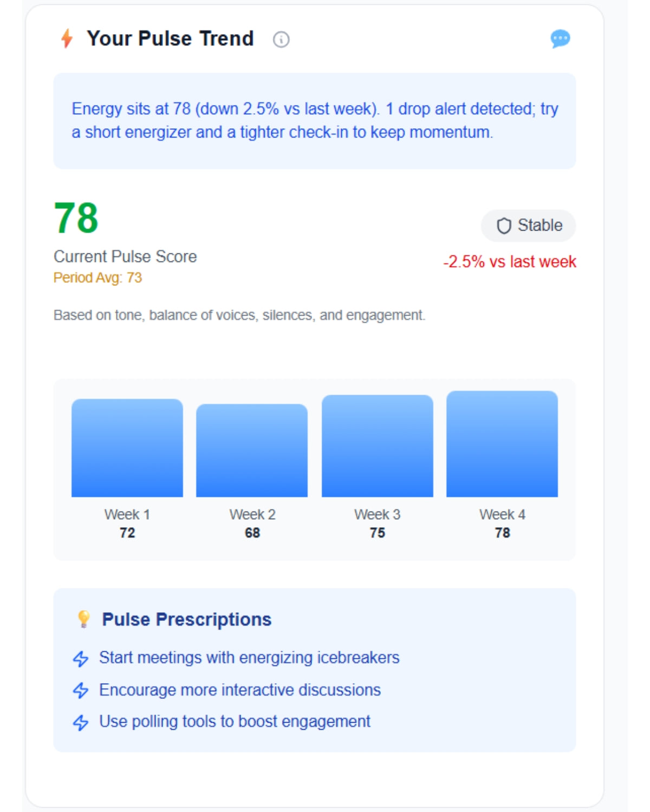Select the Week 1 bar
The height and width of the screenshot is (812, 650).
127,448
